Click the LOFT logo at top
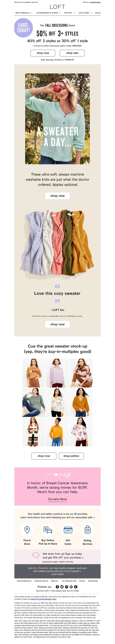The height and width of the screenshot is (644, 115). (57, 7)
